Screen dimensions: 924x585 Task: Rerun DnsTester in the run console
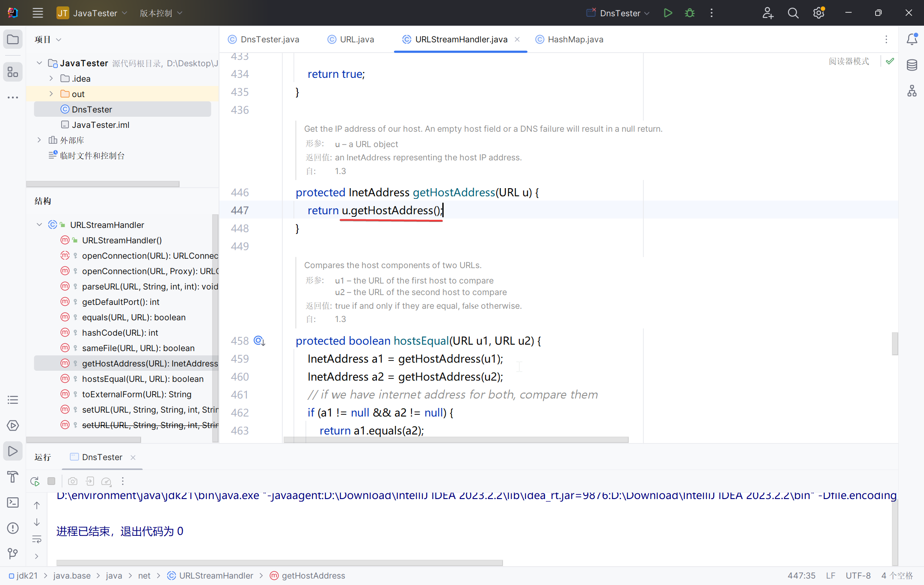pyautogui.click(x=35, y=481)
